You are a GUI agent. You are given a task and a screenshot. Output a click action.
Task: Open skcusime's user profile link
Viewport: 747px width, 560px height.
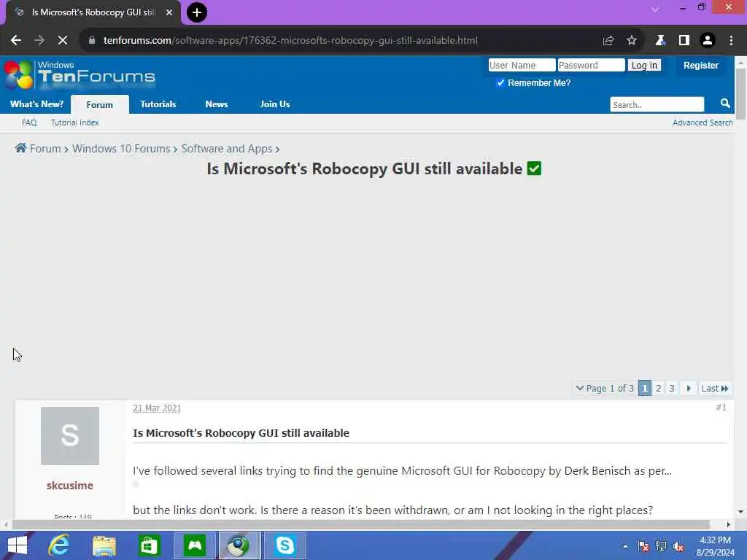point(70,485)
